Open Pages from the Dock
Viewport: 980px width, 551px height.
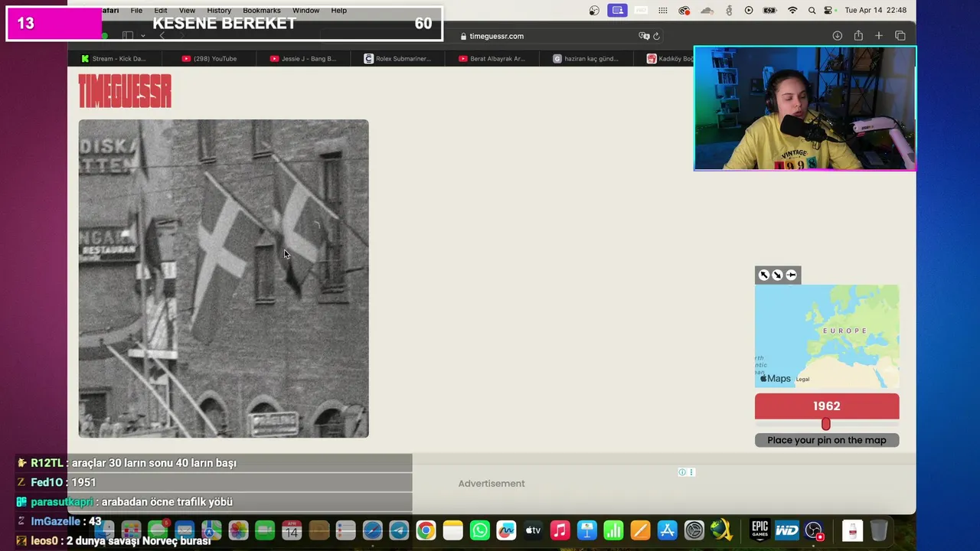(640, 530)
